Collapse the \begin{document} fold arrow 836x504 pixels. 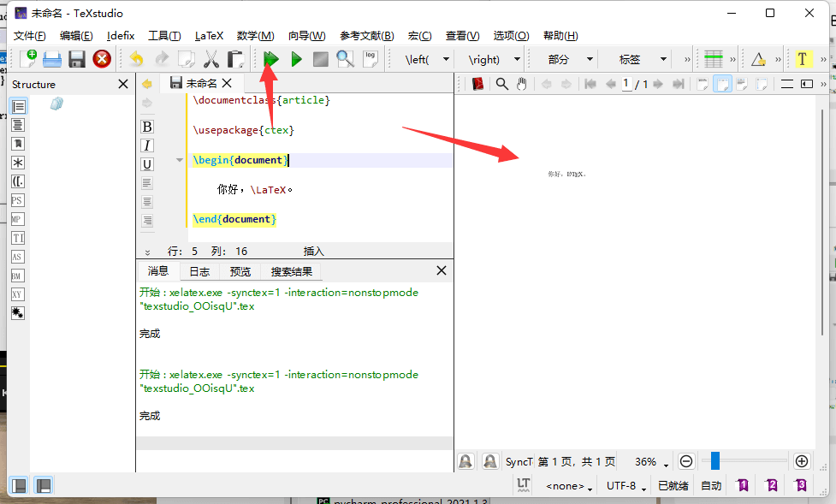tap(180, 160)
